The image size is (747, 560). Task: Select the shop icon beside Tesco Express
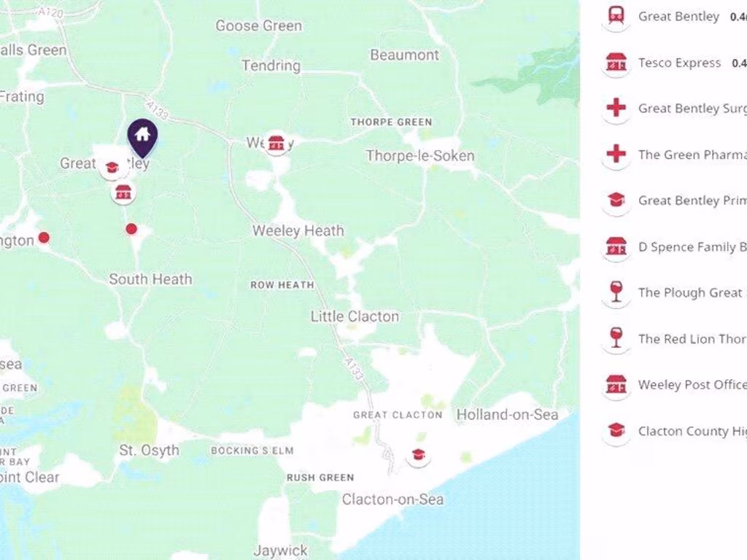[x=616, y=63]
